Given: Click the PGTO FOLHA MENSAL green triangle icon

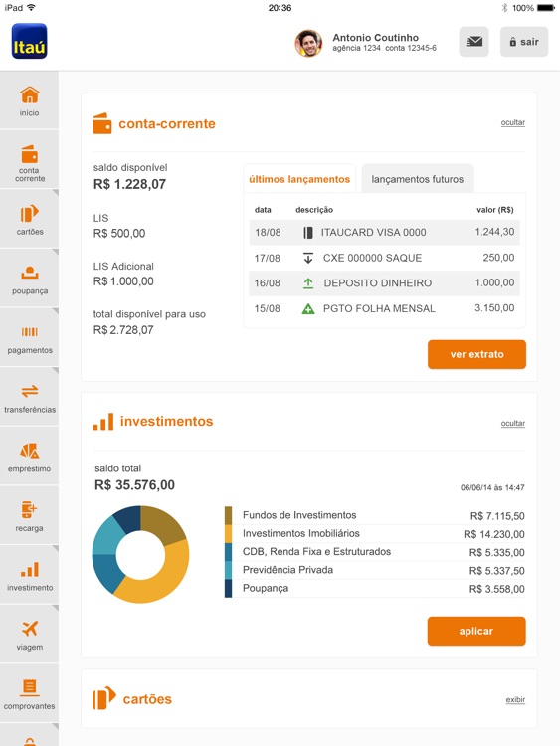Looking at the screenshot, I should 308,308.
